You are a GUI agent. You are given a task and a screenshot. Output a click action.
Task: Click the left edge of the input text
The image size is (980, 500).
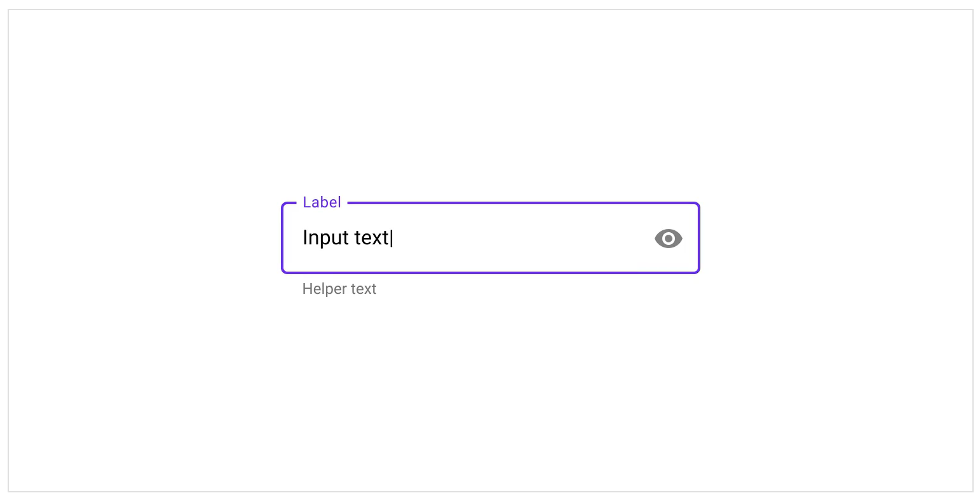(305, 238)
